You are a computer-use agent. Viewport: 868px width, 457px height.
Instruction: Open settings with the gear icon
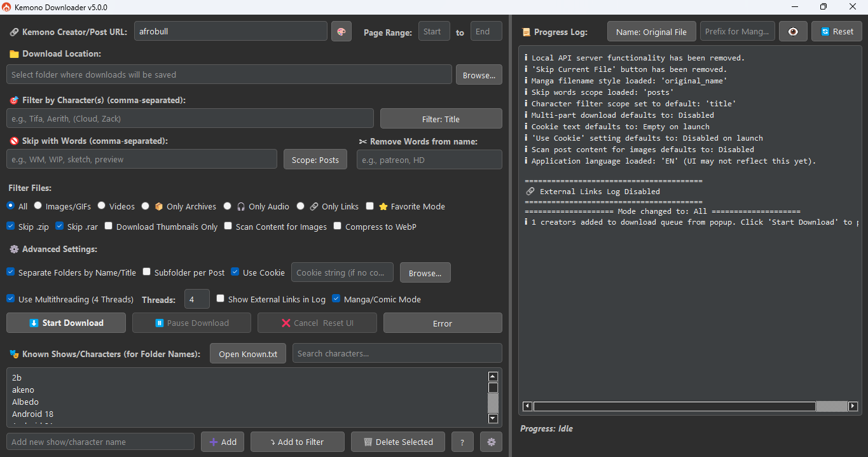(491, 442)
